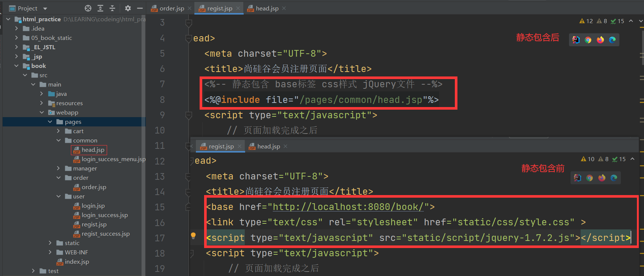
Task: Select login_success_menu.jsp in tree
Action: (109, 159)
